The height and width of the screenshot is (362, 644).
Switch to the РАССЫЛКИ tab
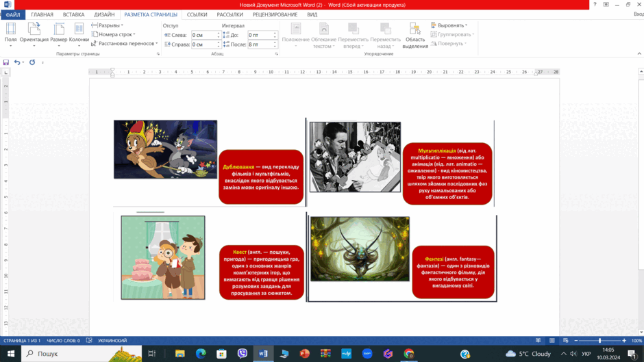(x=230, y=14)
